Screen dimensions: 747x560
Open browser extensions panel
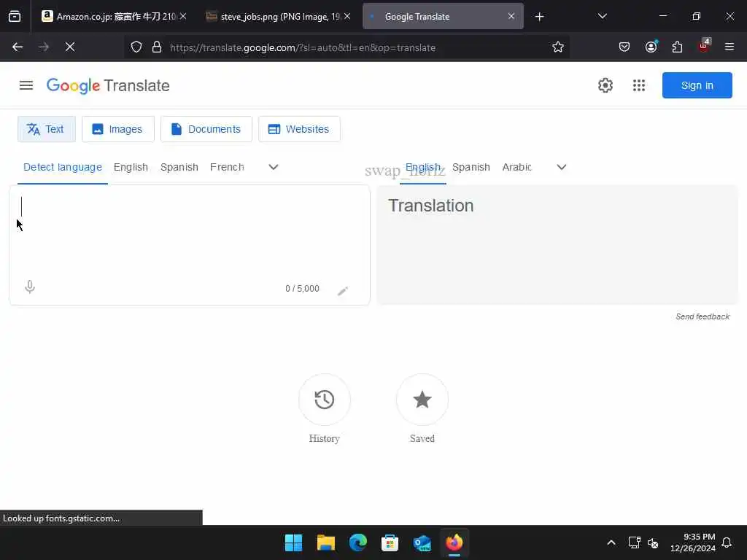tap(677, 47)
